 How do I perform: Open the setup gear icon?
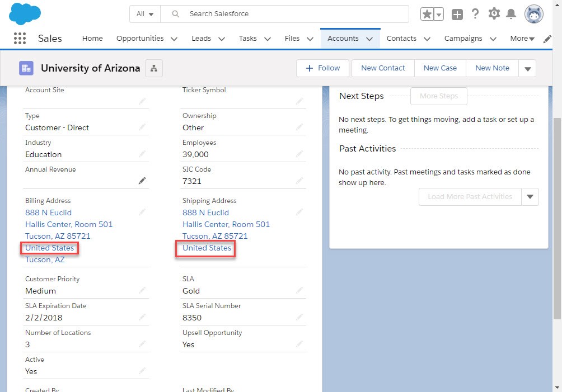tap(494, 13)
